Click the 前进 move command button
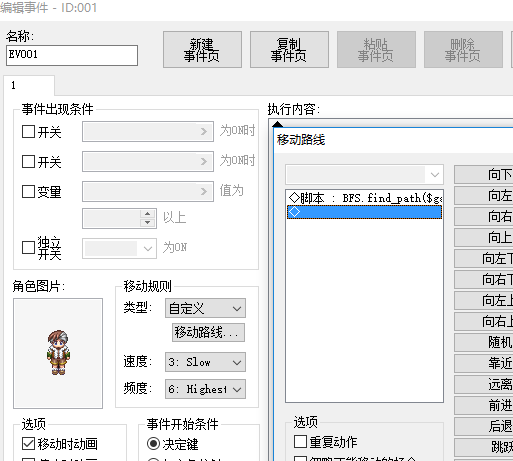This screenshot has width=513, height=461. [484, 406]
